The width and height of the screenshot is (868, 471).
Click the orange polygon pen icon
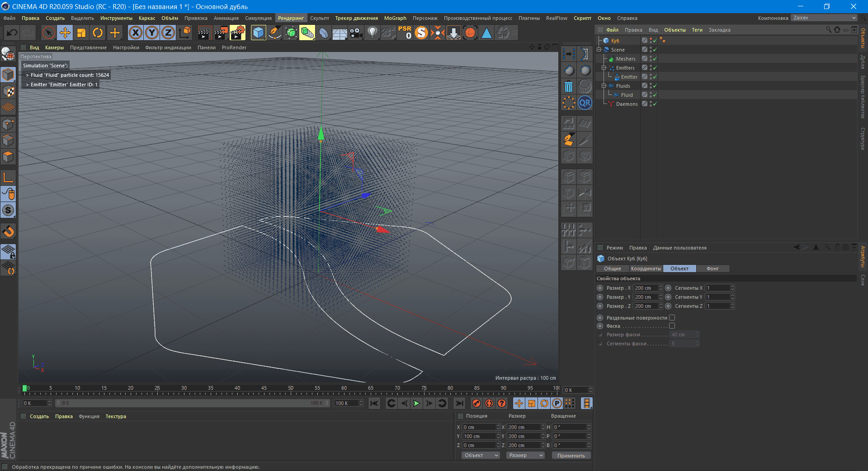(569, 140)
